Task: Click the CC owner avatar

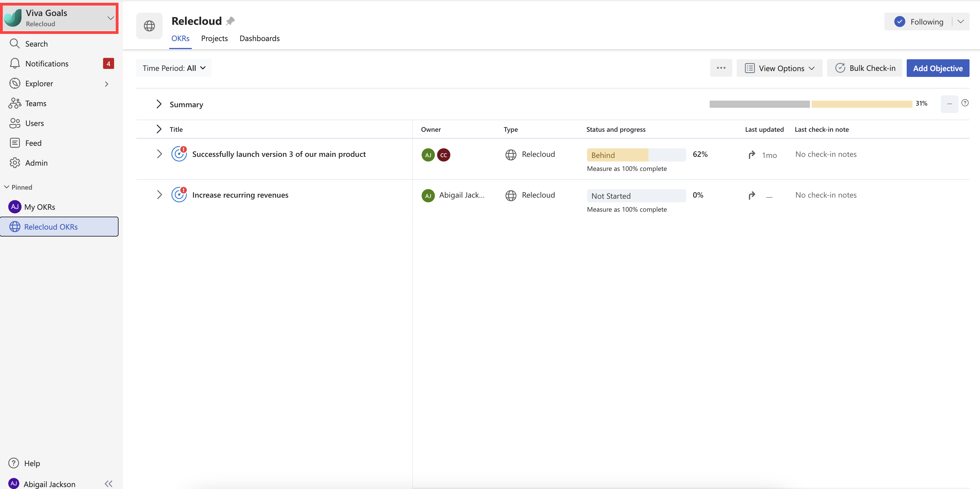Action: [443, 155]
